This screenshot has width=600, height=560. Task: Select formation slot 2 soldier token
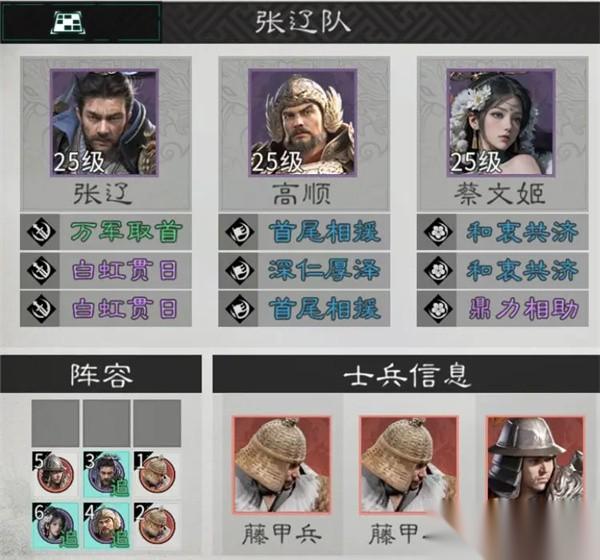point(157,526)
